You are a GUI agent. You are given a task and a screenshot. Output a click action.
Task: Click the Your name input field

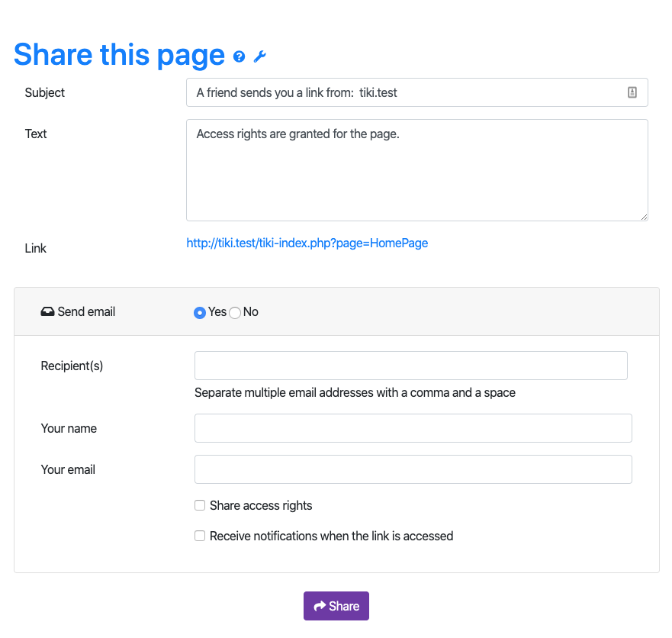tap(413, 428)
